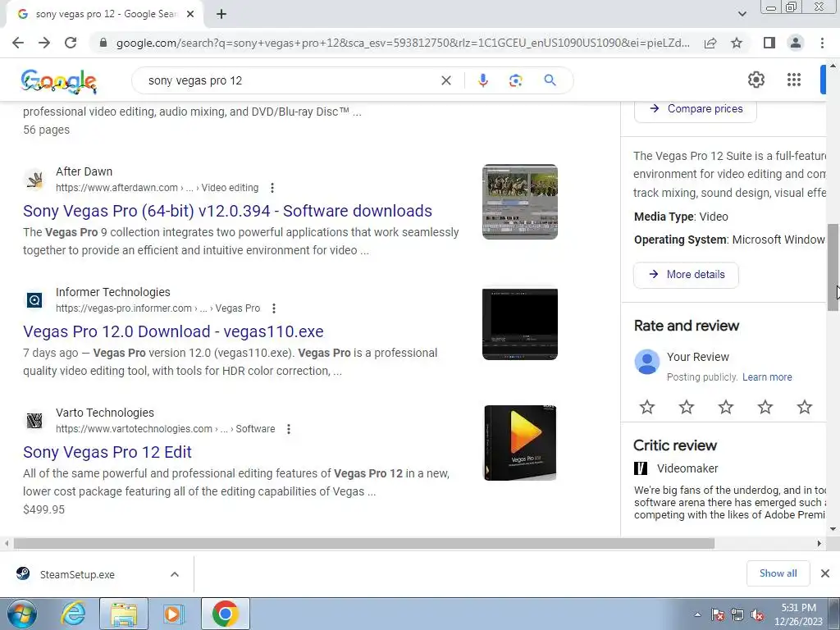Search by image with Google Lens

pos(515,80)
